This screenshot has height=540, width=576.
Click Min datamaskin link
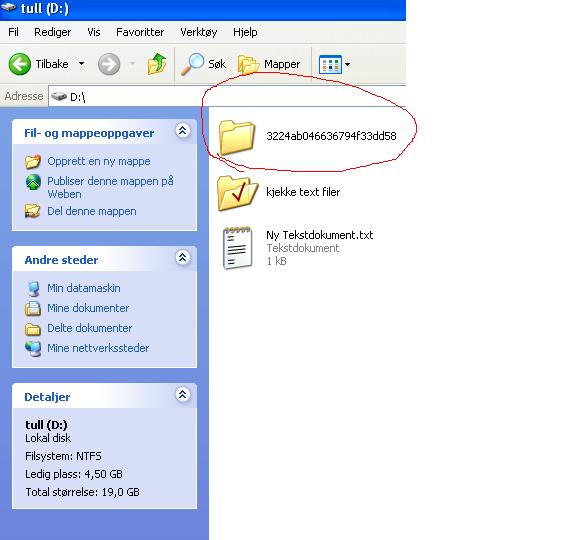pos(83,288)
